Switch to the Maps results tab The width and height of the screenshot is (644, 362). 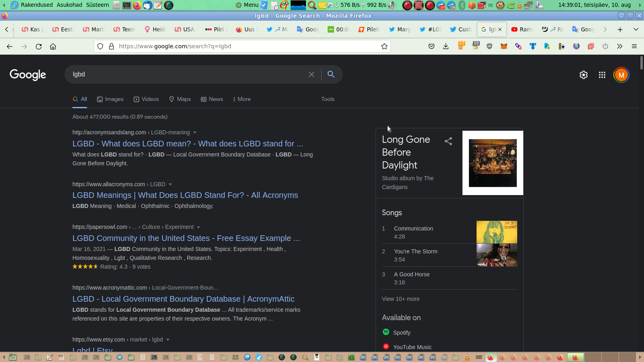pyautogui.click(x=180, y=99)
